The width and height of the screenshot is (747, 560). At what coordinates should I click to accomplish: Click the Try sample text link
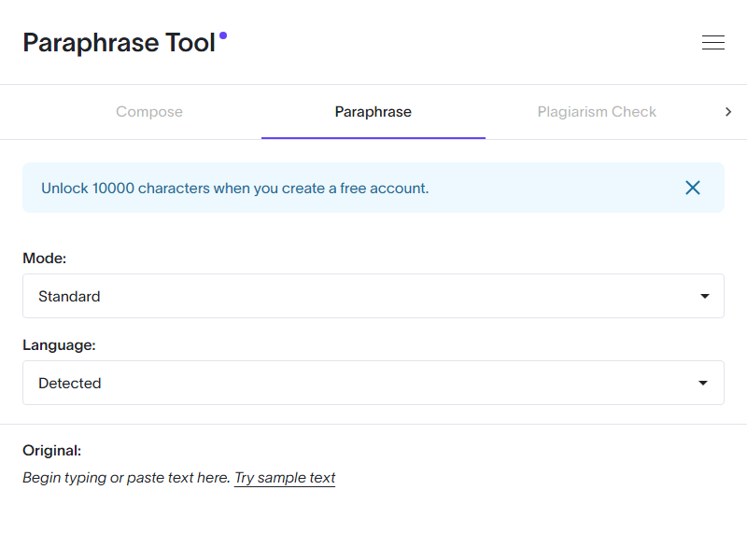coord(285,478)
